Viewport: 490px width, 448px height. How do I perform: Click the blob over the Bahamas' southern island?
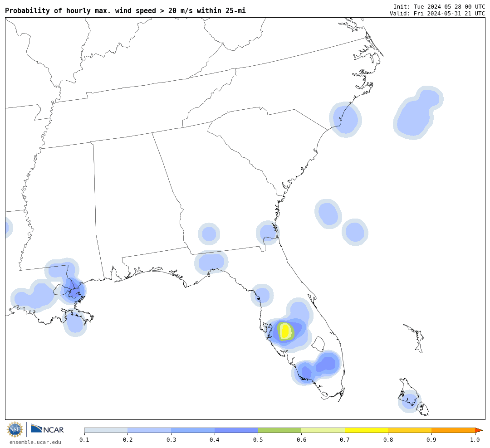click(x=409, y=401)
